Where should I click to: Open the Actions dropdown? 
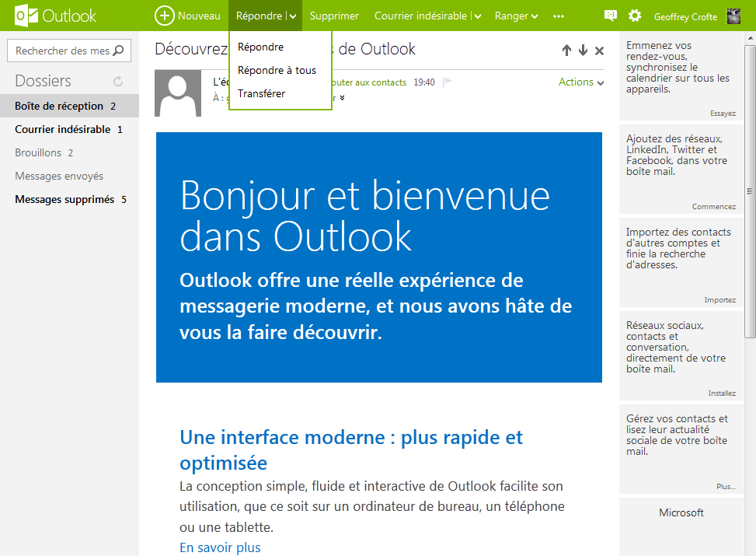581,82
